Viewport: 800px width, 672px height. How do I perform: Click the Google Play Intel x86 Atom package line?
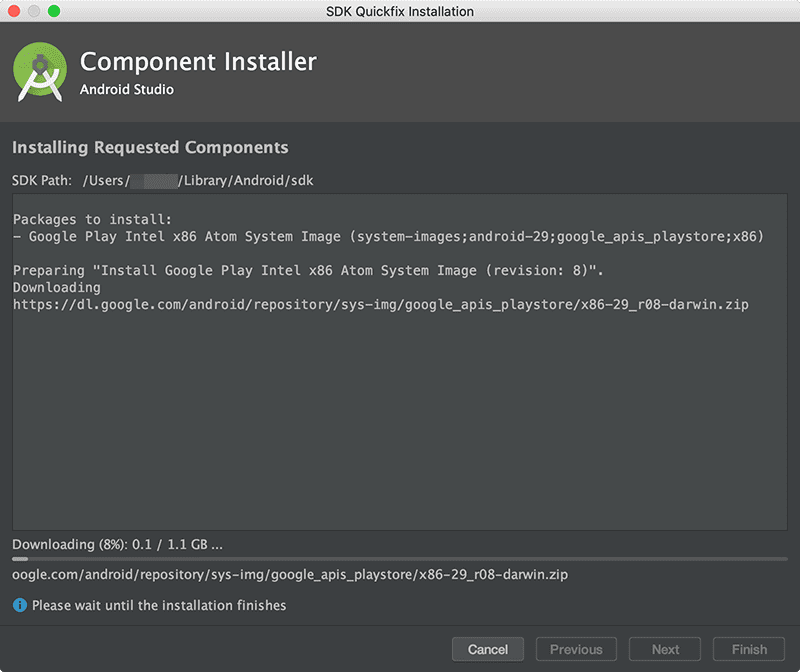388,237
